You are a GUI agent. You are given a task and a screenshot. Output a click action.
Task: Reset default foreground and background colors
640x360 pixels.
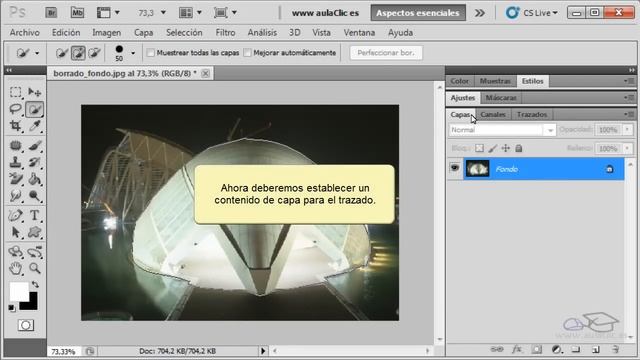[11, 307]
